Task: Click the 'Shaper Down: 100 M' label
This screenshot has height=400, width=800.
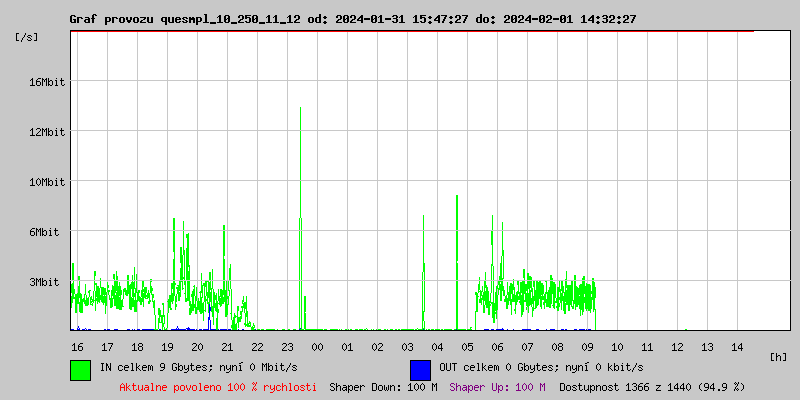Action: coord(383,387)
